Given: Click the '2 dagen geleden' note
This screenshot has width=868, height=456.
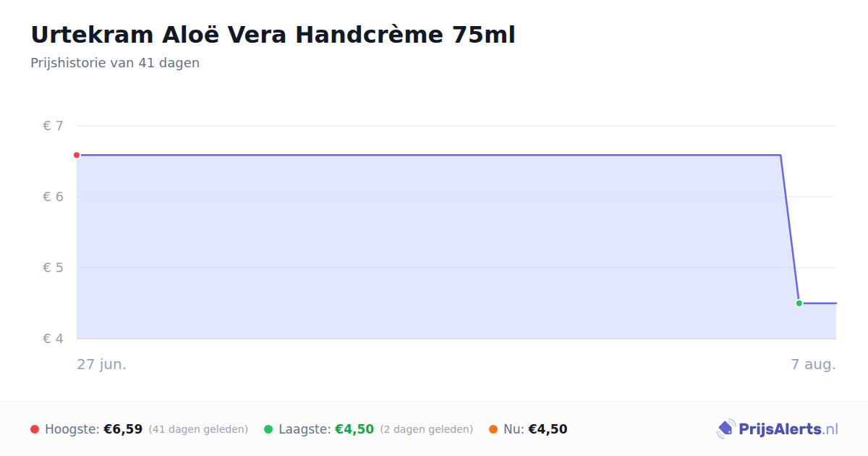Looking at the screenshot, I should (x=427, y=429).
